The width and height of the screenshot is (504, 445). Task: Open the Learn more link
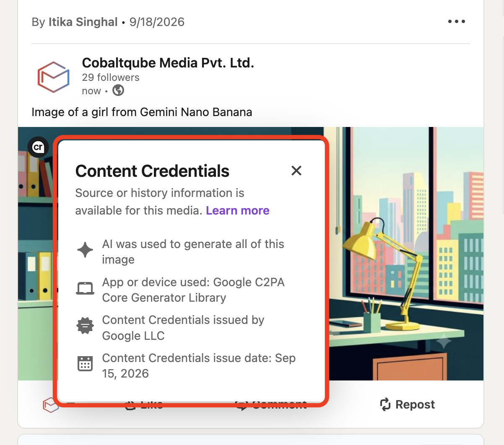click(238, 210)
